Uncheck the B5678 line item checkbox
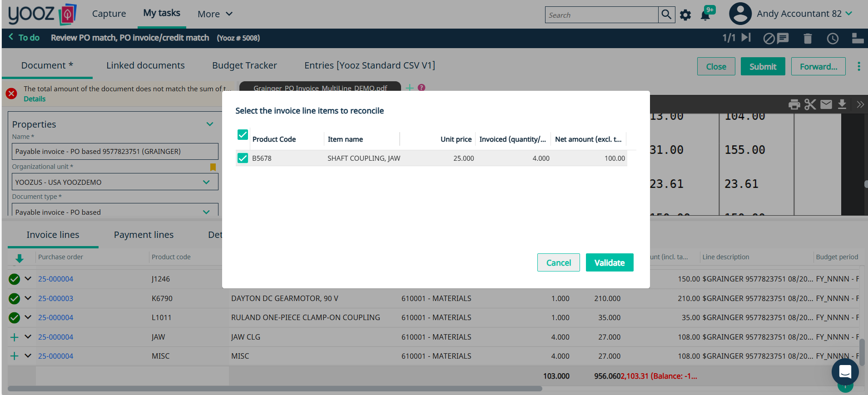 pyautogui.click(x=243, y=158)
